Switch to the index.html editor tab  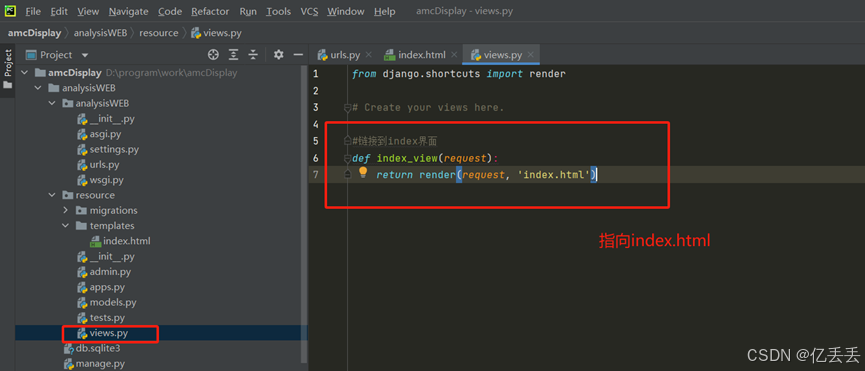coord(421,55)
